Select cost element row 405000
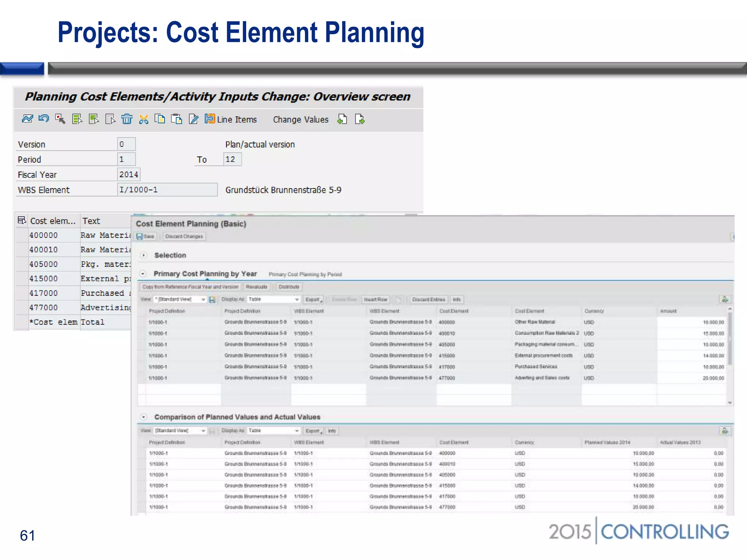 [22, 264]
